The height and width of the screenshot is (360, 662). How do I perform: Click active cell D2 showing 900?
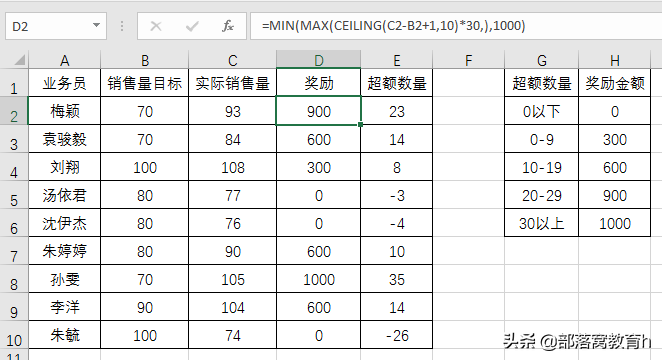point(319,111)
